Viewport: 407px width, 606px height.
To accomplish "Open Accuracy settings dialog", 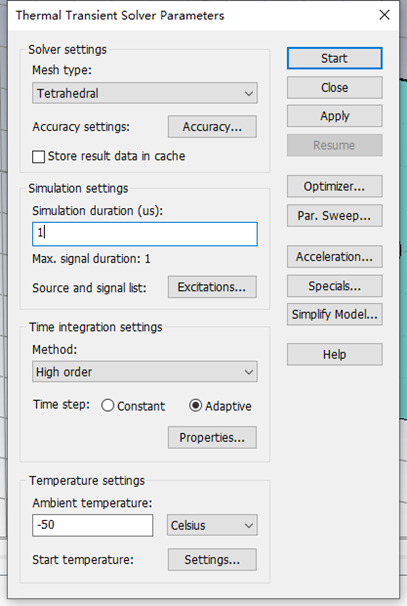I will click(x=212, y=127).
